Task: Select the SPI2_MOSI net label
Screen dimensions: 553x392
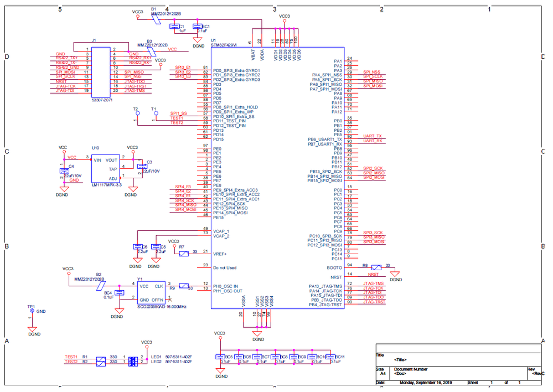Action: (374, 178)
